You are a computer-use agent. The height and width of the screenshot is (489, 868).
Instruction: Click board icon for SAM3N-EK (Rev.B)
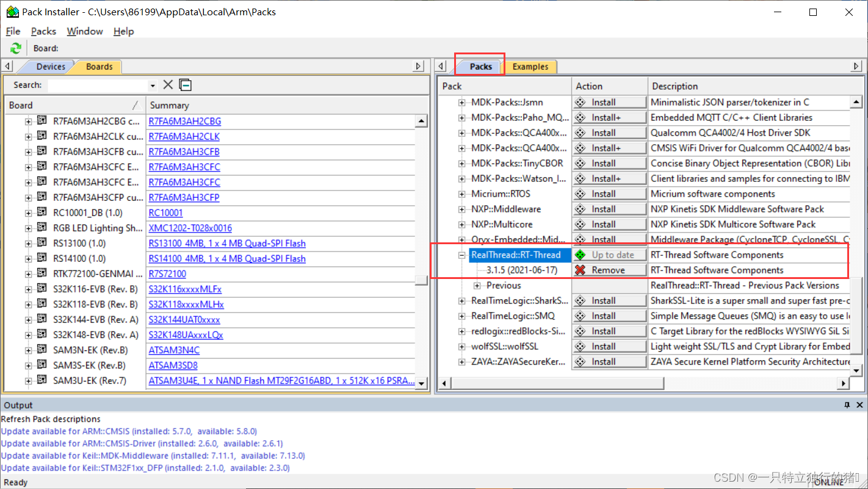click(x=42, y=350)
